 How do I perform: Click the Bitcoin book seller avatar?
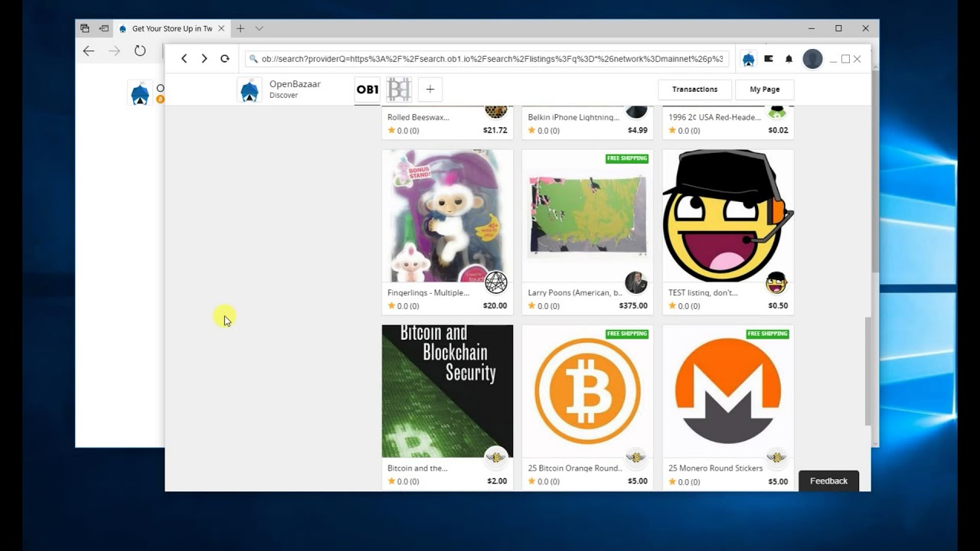495,458
